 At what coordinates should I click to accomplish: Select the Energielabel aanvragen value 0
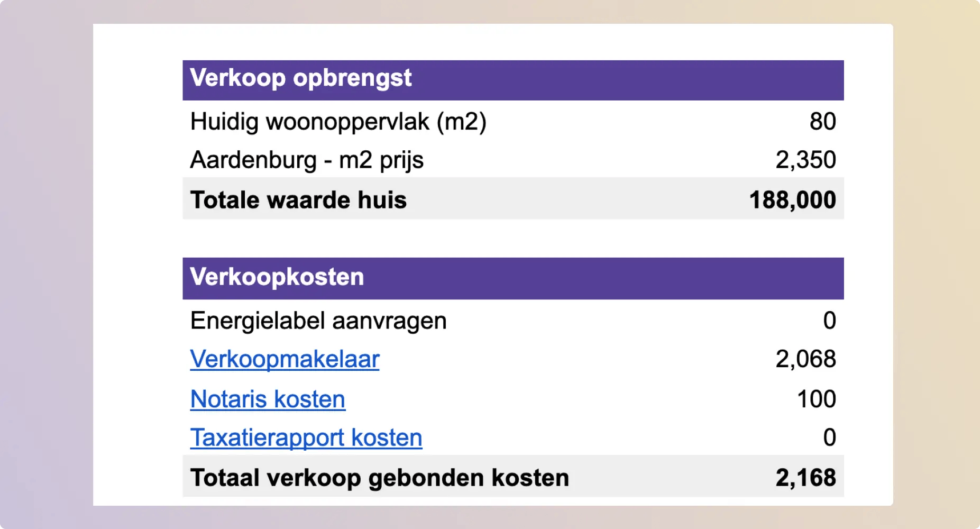pos(829,321)
